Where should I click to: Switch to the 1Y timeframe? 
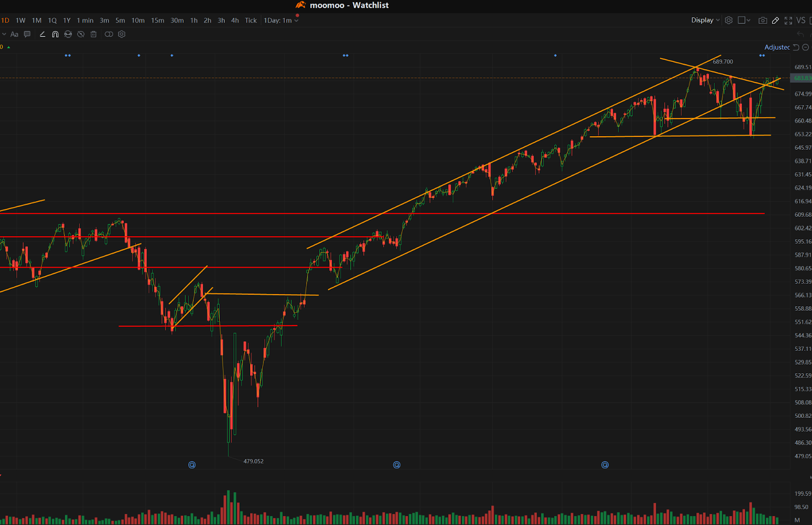[67, 20]
